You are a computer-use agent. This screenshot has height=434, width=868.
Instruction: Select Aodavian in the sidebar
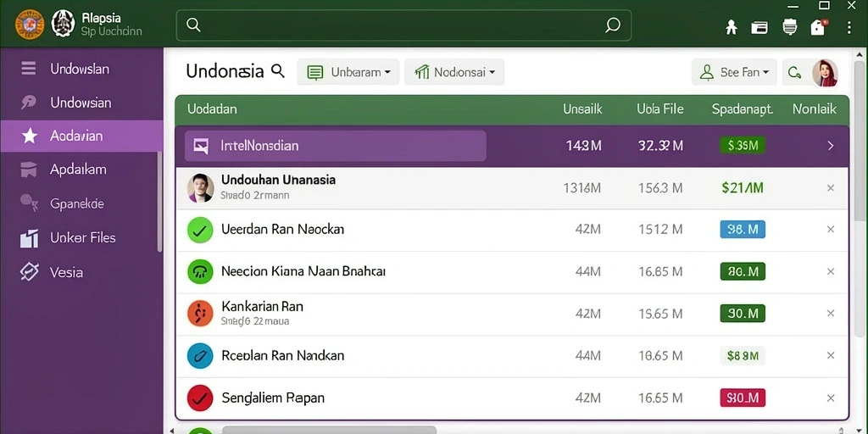coord(81,136)
